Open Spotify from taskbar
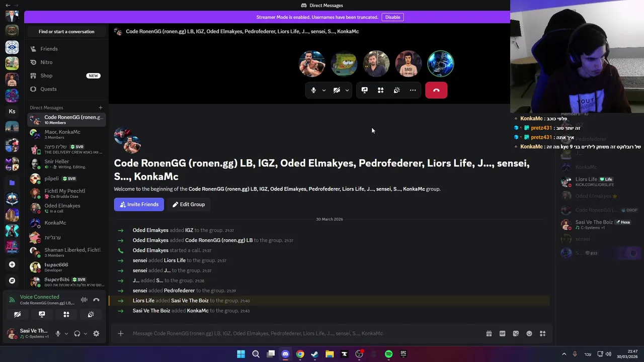Image resolution: width=644 pixels, height=362 pixels. point(388,354)
